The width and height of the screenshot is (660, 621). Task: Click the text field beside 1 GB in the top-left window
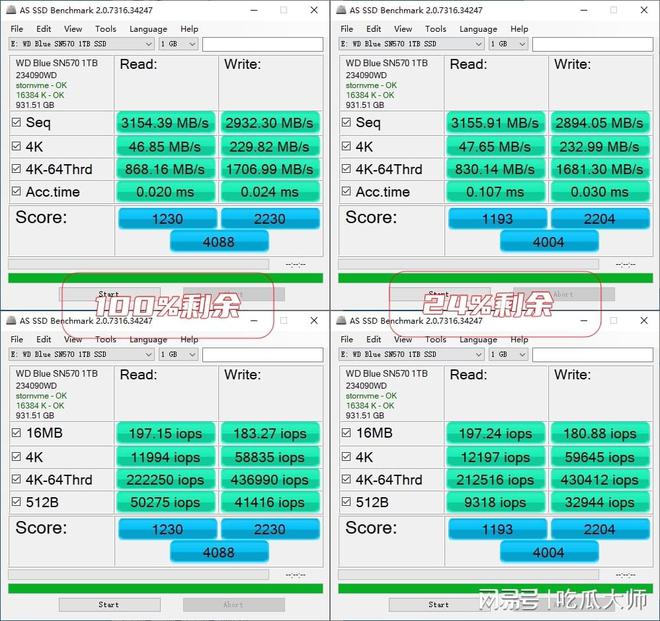point(263,44)
